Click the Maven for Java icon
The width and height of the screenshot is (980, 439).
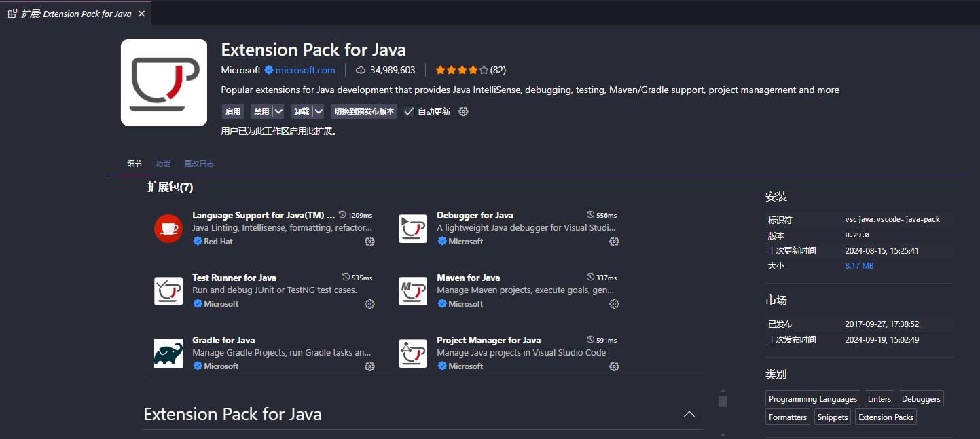[413, 291]
